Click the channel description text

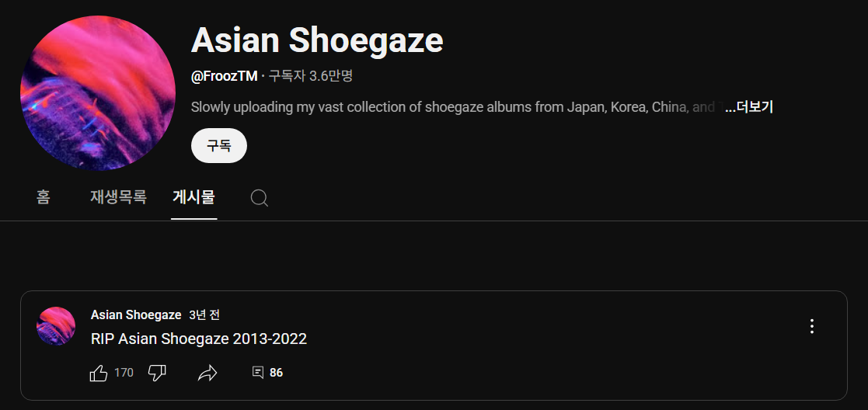coord(457,107)
